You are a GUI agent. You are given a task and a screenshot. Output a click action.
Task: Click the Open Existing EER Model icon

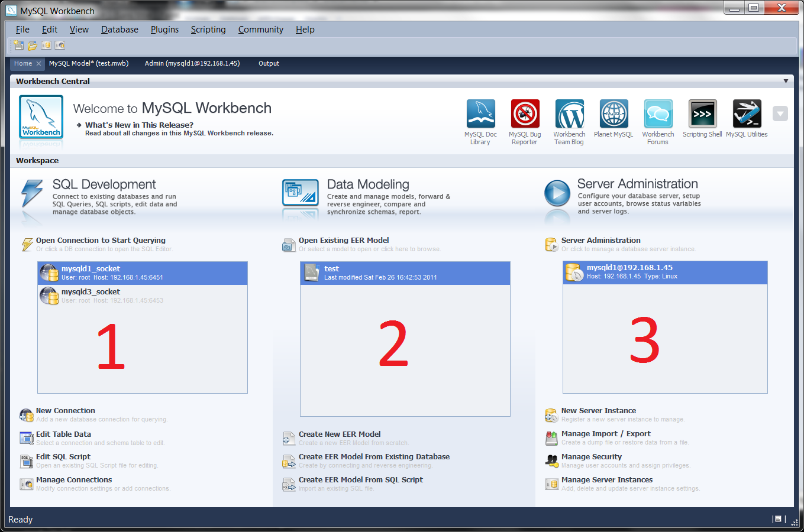(x=289, y=245)
